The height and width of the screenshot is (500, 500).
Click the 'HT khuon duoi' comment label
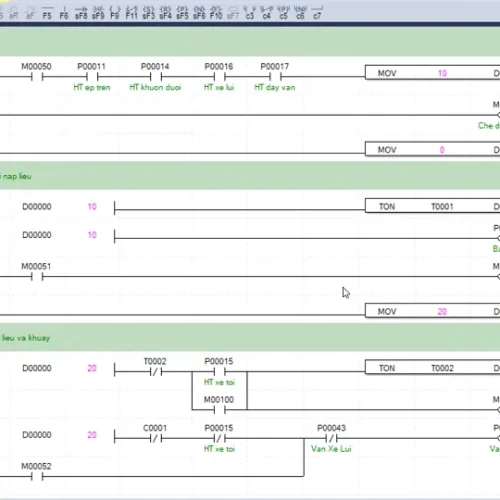[155, 87]
